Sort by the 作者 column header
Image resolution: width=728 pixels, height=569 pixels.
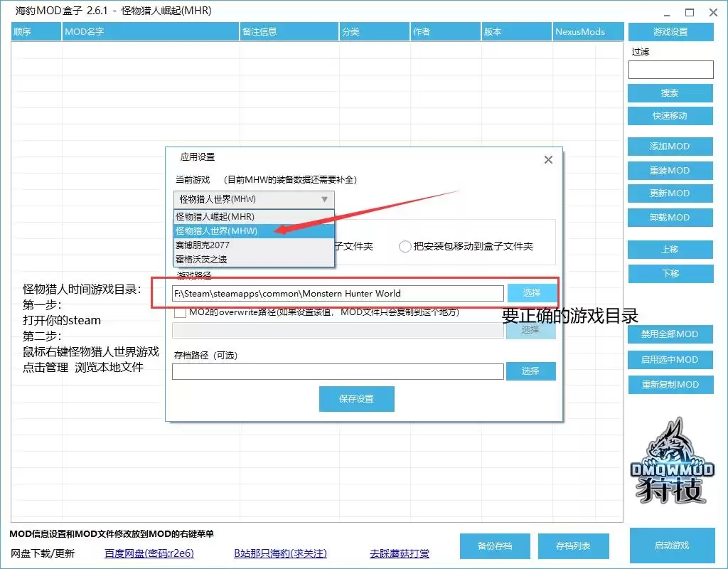445,31
